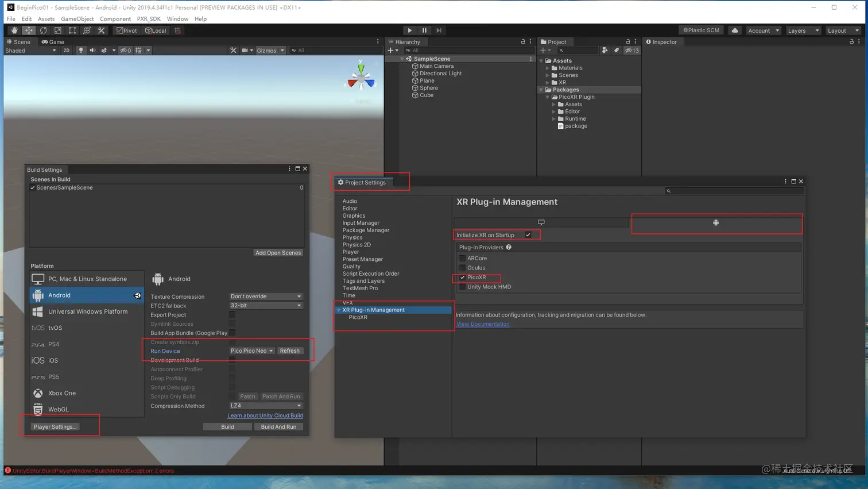The height and width of the screenshot is (489, 868).
Task: Open the Scene view options kebab menu
Action: click(x=378, y=41)
